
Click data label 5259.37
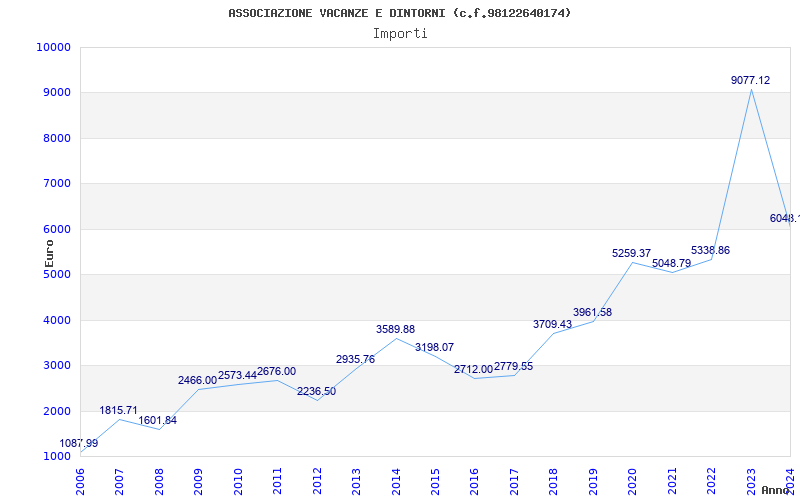click(x=632, y=253)
